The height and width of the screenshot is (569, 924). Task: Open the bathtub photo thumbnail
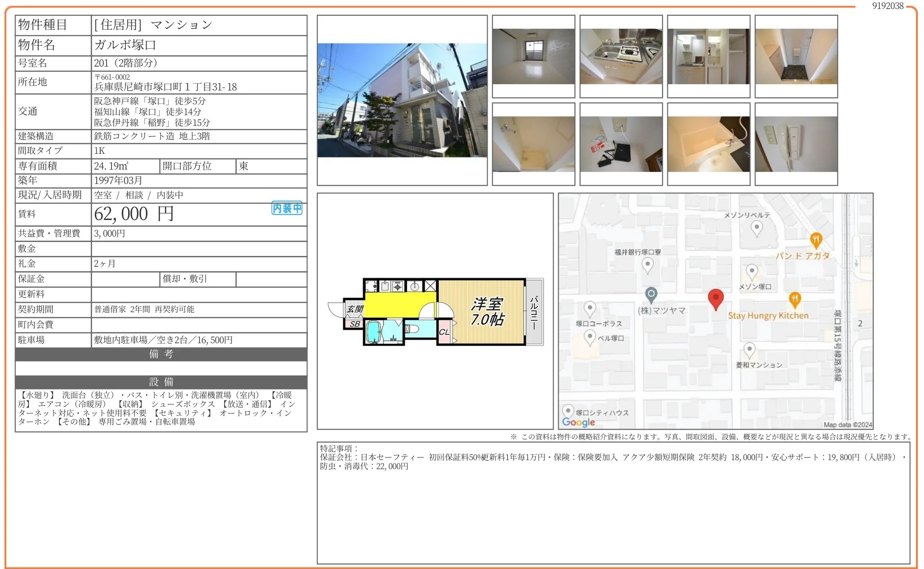708,144
